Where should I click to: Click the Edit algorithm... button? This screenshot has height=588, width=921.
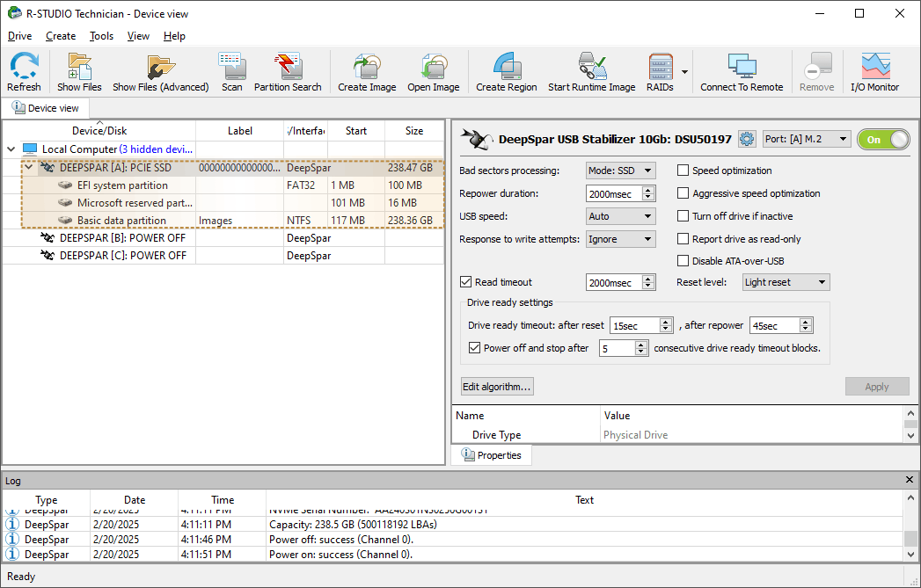coord(497,386)
